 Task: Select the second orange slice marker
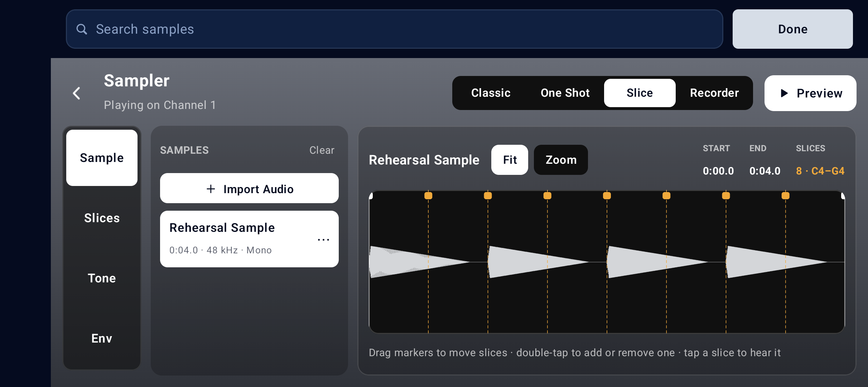click(x=488, y=195)
